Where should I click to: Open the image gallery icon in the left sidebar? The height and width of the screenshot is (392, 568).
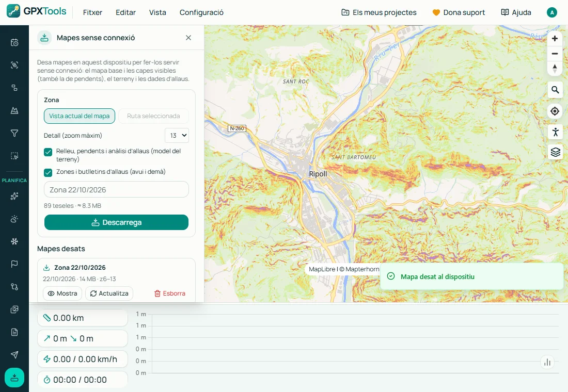(14, 309)
